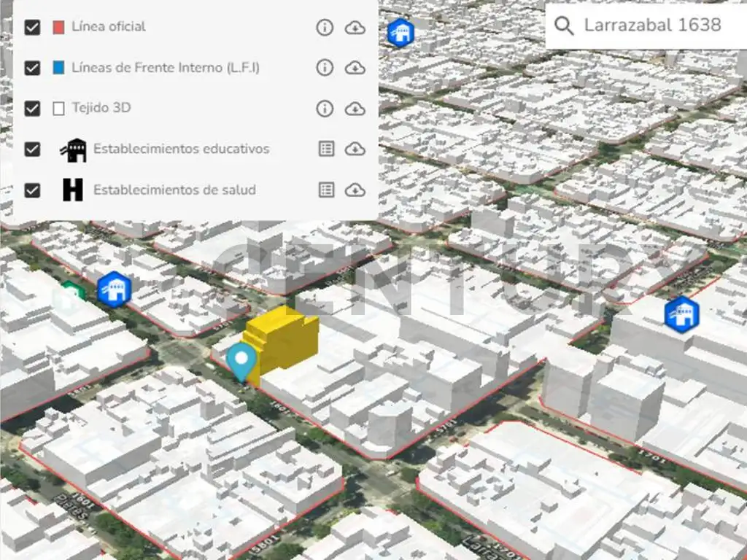The image size is (747, 560).
Task: Select the blue school marker beside search bar
Action: [x=400, y=33]
